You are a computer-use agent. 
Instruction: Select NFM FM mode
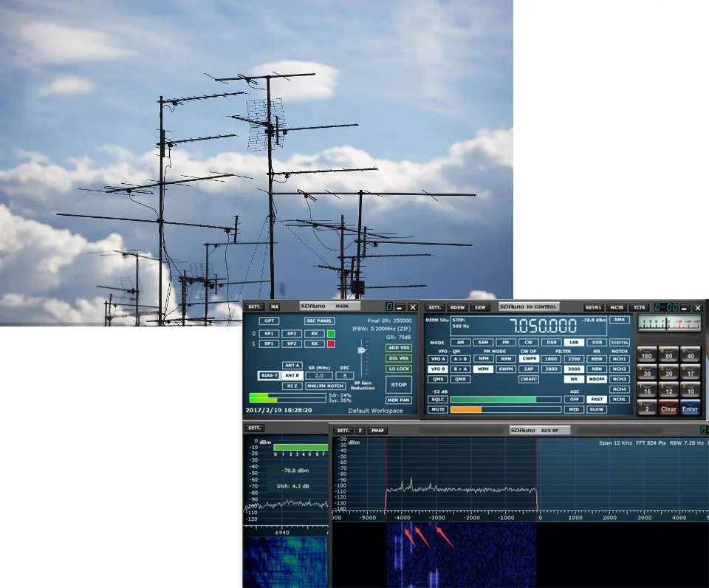coord(483,359)
